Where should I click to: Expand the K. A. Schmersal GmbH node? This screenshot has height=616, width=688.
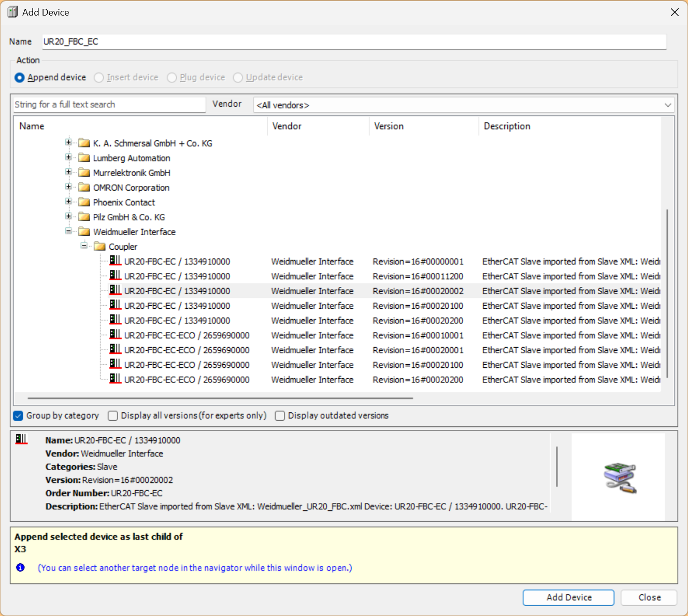pos(68,142)
